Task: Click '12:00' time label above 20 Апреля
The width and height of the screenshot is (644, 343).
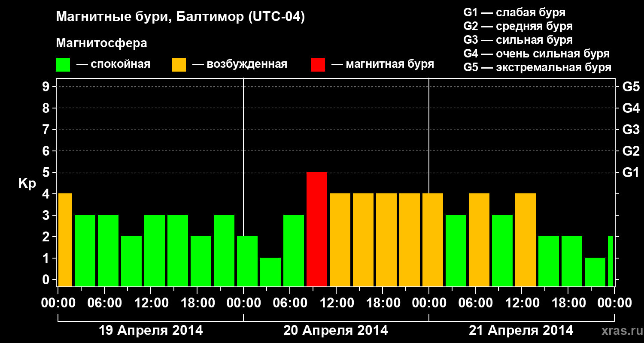Action: (337, 303)
